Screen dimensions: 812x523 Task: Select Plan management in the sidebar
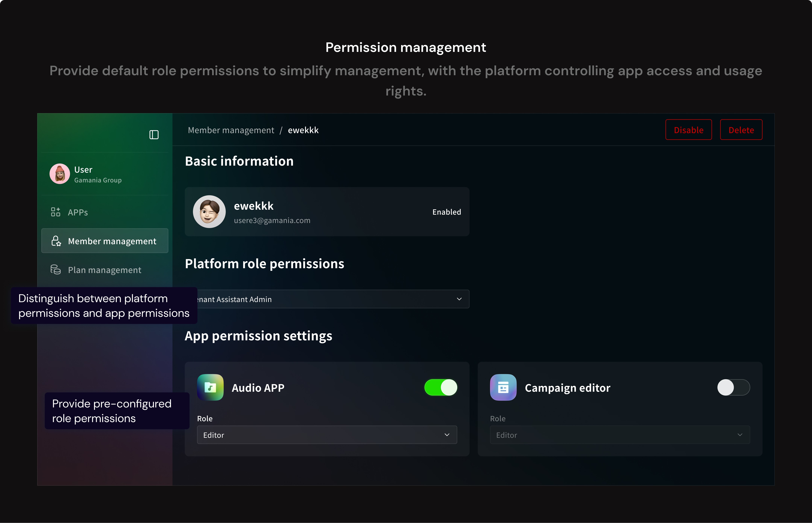105,270
